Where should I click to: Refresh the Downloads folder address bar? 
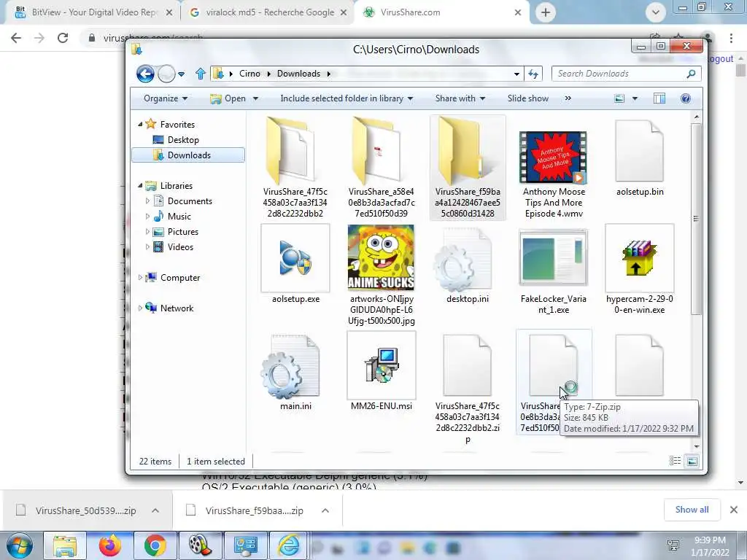[x=533, y=74]
